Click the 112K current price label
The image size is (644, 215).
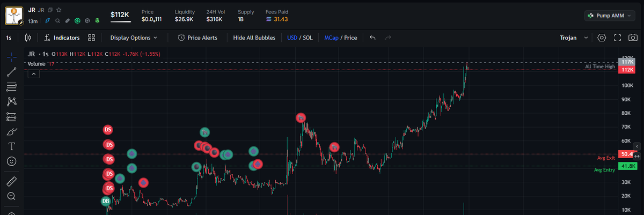(627, 70)
